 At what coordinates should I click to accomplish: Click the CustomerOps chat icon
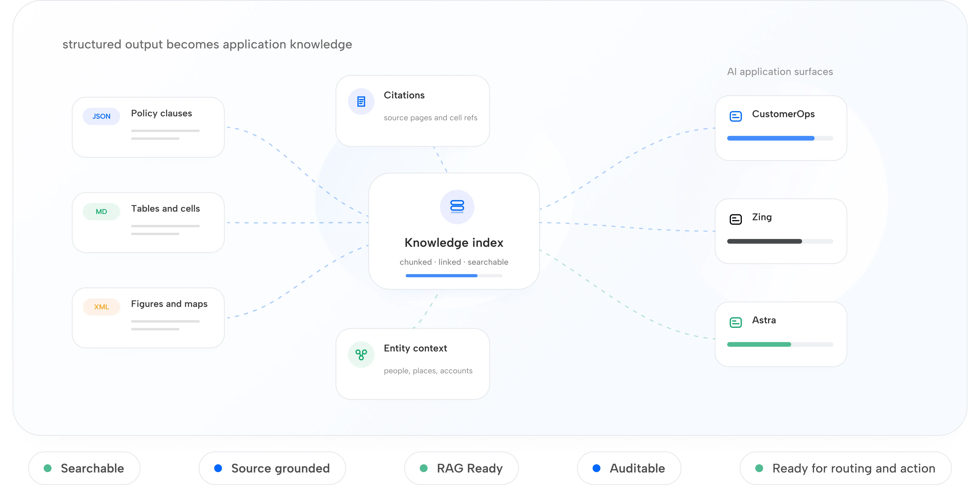click(x=735, y=116)
